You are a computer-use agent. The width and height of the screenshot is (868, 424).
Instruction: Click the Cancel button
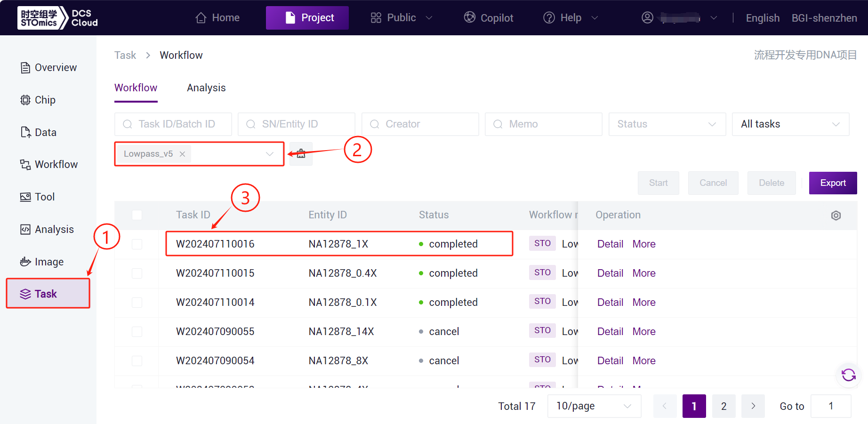(713, 183)
